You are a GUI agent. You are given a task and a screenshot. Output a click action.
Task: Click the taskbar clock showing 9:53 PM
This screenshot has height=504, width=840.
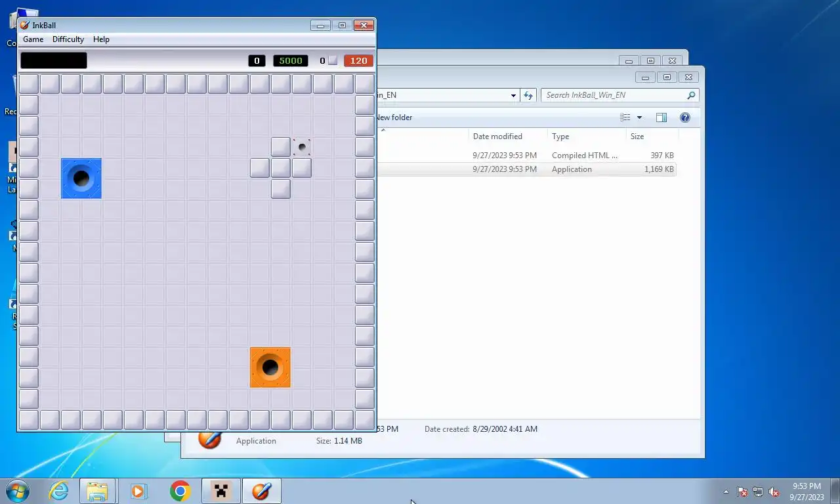(807, 492)
